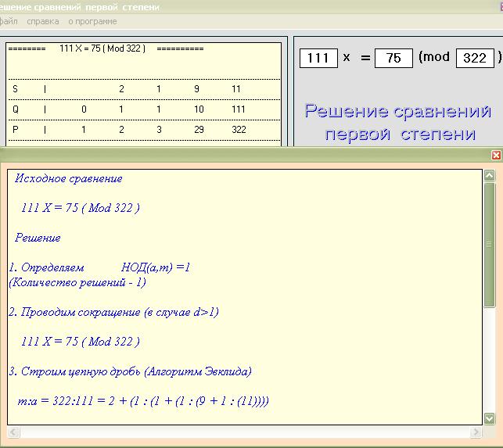The width and height of the screenshot is (503, 448).
Task: Click value 10 in the Q row
Action: point(199,109)
